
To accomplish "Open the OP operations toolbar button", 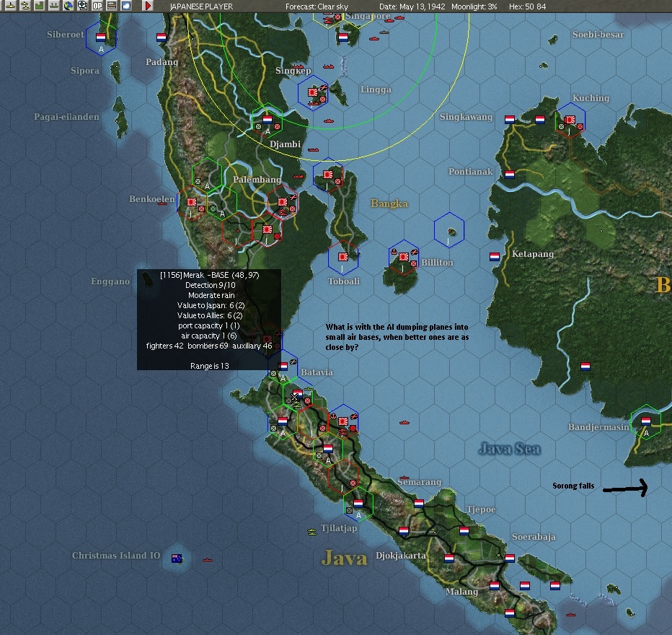I will [x=97, y=6].
